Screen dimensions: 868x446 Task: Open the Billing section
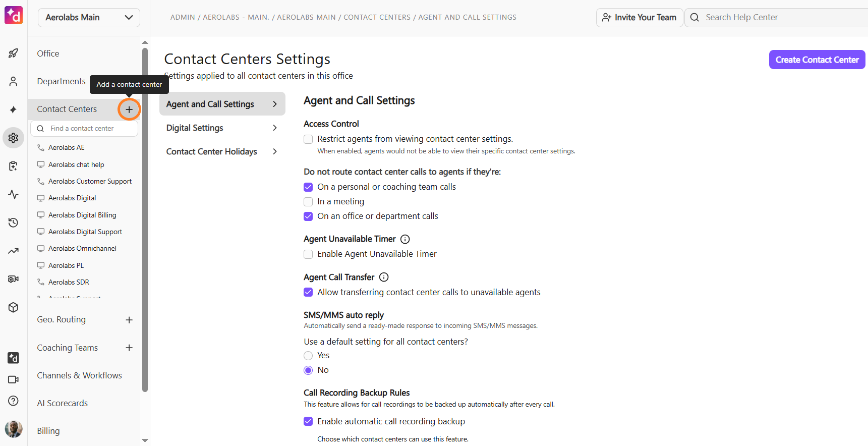point(48,431)
